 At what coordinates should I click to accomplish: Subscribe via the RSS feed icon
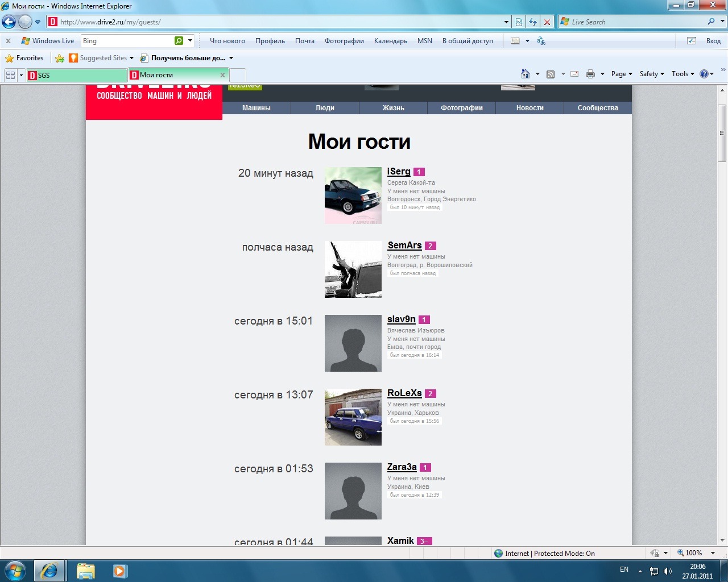pyautogui.click(x=550, y=73)
